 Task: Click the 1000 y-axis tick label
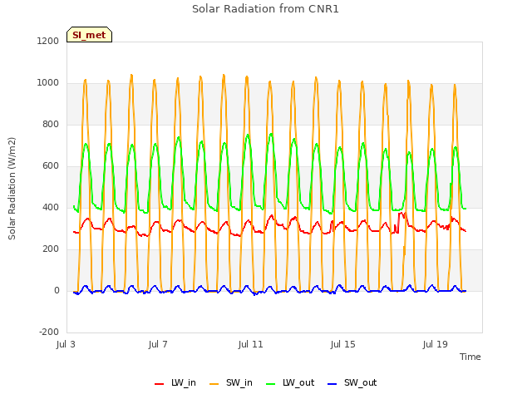pos(48,83)
